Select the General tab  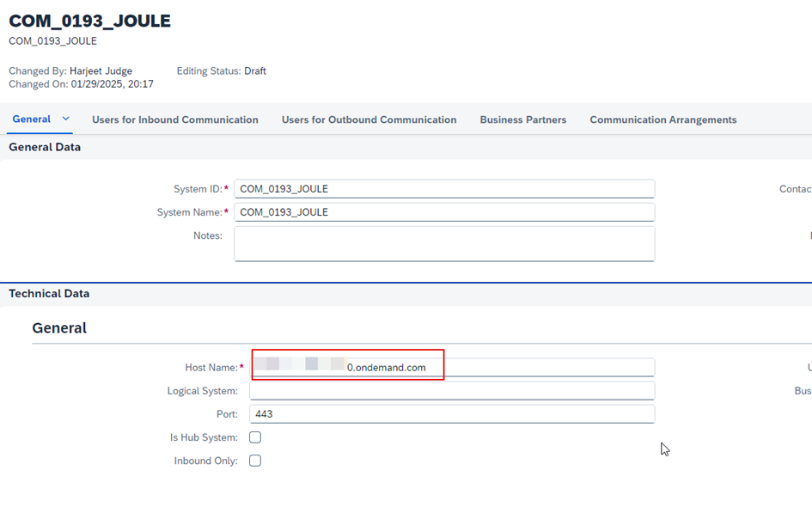31,119
